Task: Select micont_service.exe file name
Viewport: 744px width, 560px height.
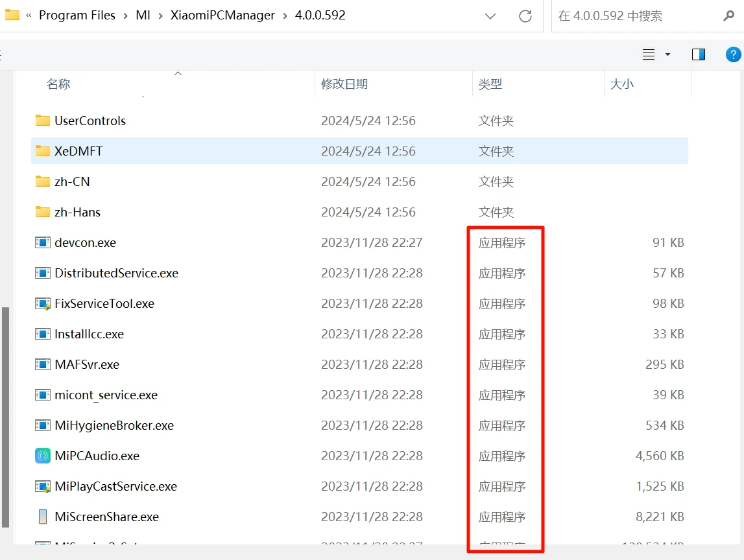Action: [x=106, y=395]
